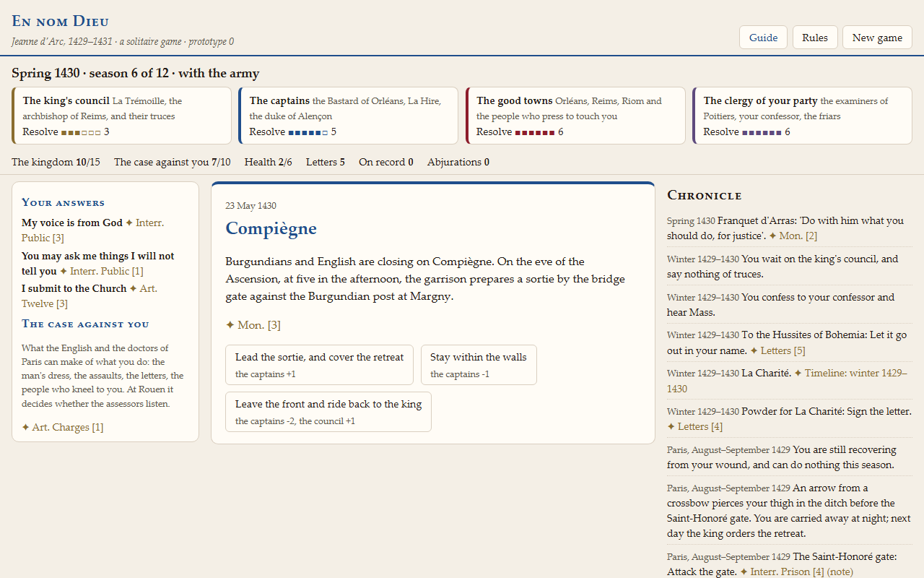Click The kingdom 10/15 stat
The image size is (924, 578).
(x=56, y=162)
